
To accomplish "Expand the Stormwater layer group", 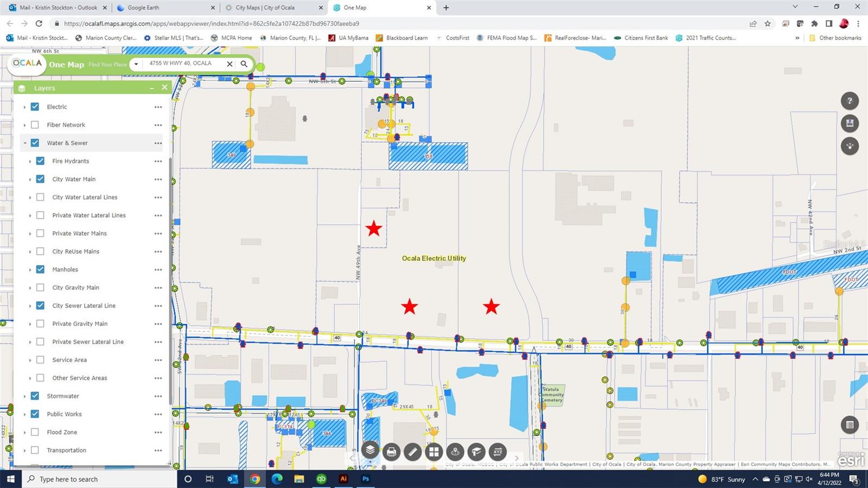I will tap(24, 396).
